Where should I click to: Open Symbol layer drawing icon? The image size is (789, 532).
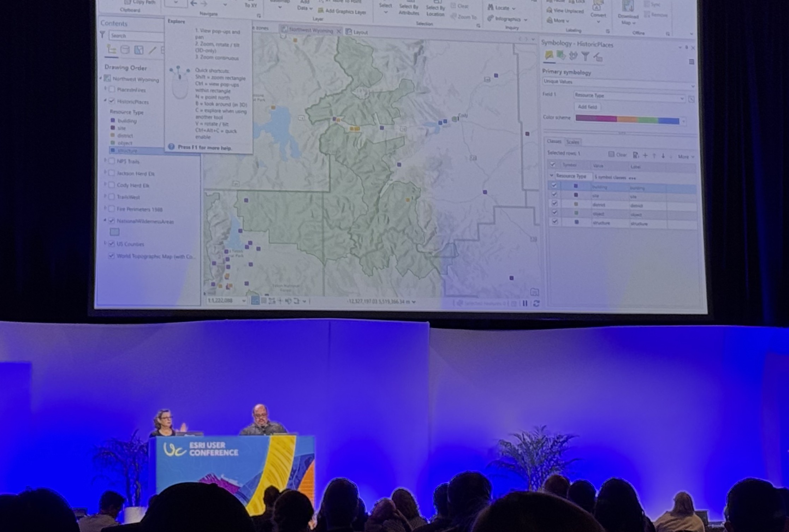coord(573,55)
